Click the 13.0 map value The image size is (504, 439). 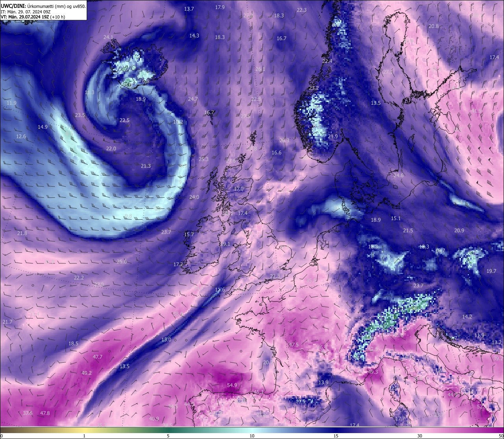pos(166,339)
